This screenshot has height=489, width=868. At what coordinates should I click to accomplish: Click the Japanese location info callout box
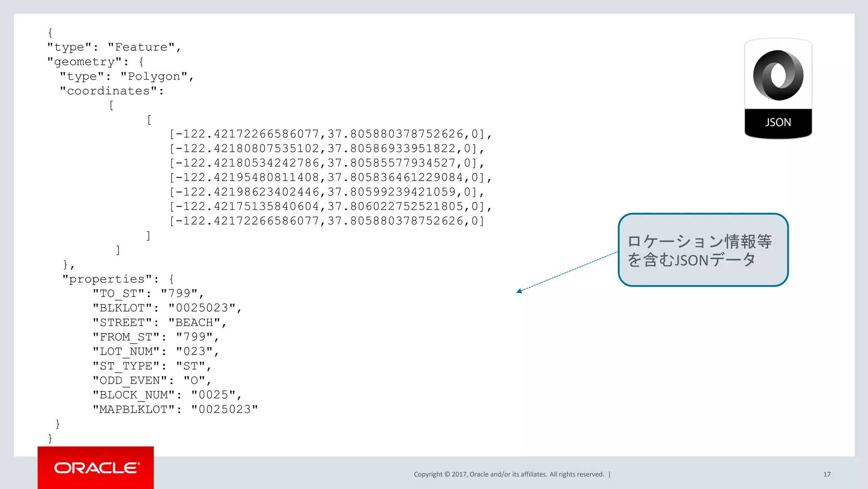703,250
